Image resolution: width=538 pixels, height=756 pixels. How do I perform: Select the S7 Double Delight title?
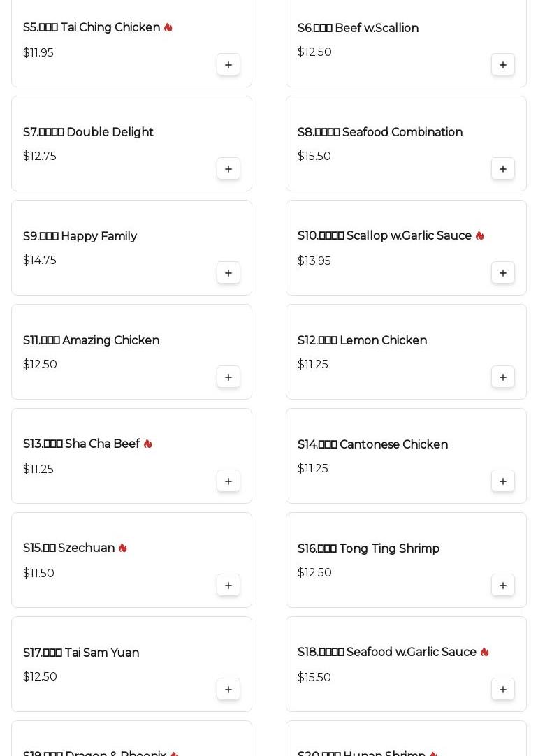pyautogui.click(x=88, y=133)
